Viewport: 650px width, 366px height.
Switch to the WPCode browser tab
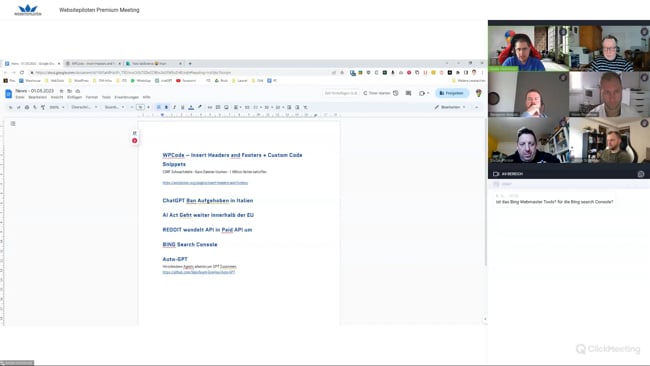[x=92, y=63]
